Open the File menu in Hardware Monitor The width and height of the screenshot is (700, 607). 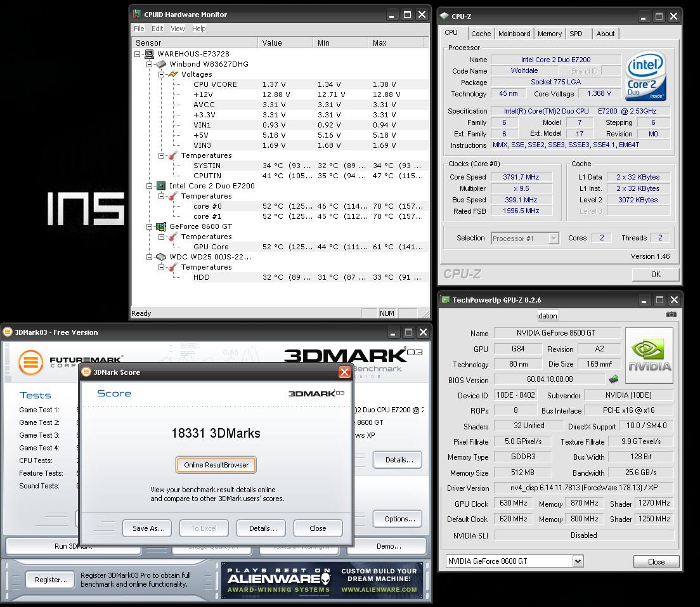(139, 29)
